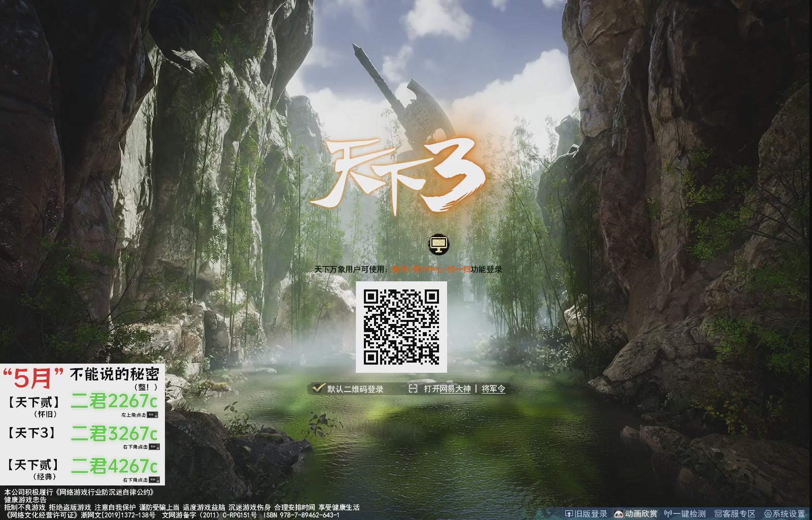812x520 pixels.
Task: Click the 健康游戏忠告 notice text
Action: point(25,500)
